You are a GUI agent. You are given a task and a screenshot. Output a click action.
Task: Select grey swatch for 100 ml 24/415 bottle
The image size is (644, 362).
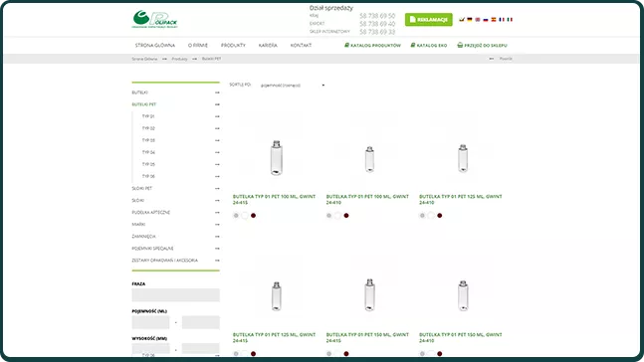(236, 216)
